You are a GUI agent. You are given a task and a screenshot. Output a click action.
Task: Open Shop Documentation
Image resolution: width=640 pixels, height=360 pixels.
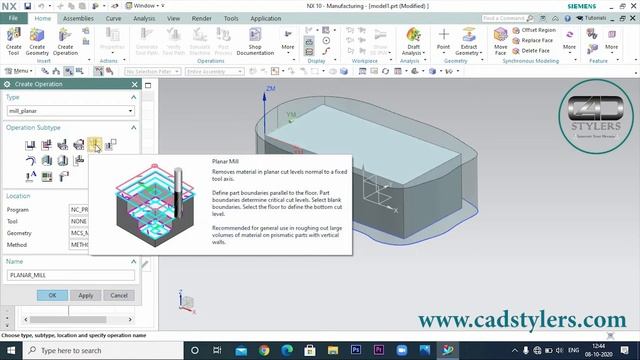pyautogui.click(x=255, y=41)
